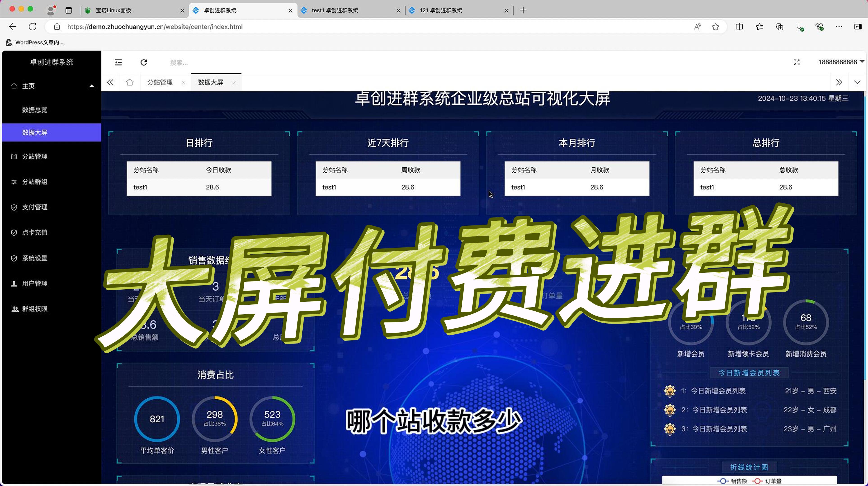Open WordPress文章内... bookmark
This screenshot has height=486, width=868.
[x=35, y=43]
